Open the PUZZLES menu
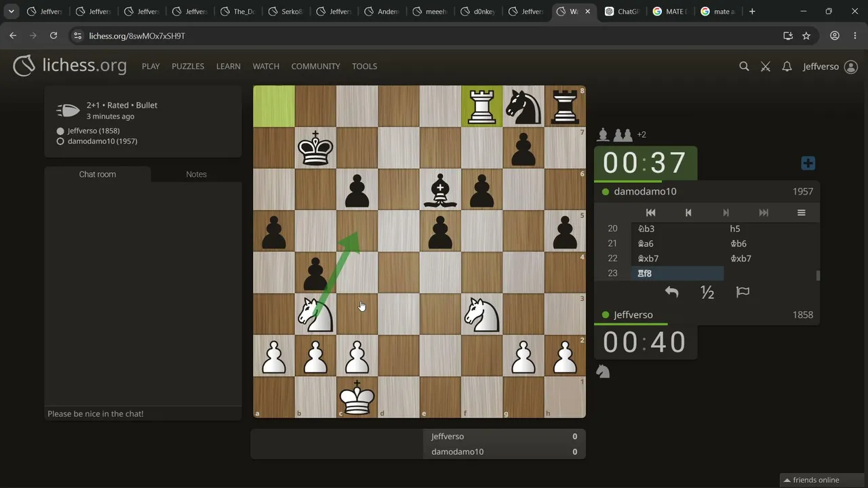The width and height of the screenshot is (868, 488). tap(188, 66)
